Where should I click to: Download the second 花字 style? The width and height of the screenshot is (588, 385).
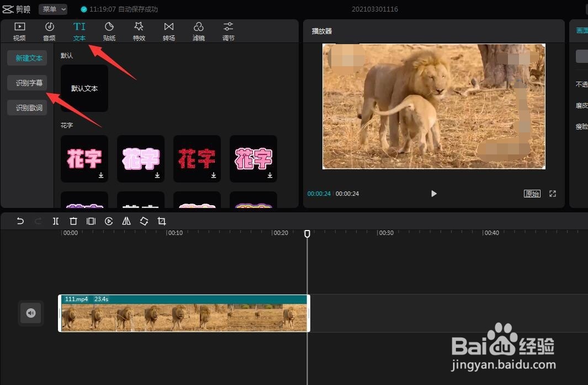tap(157, 175)
